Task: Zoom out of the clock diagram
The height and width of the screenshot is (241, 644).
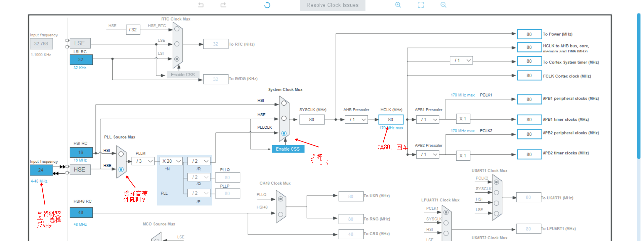Action: 443,5
